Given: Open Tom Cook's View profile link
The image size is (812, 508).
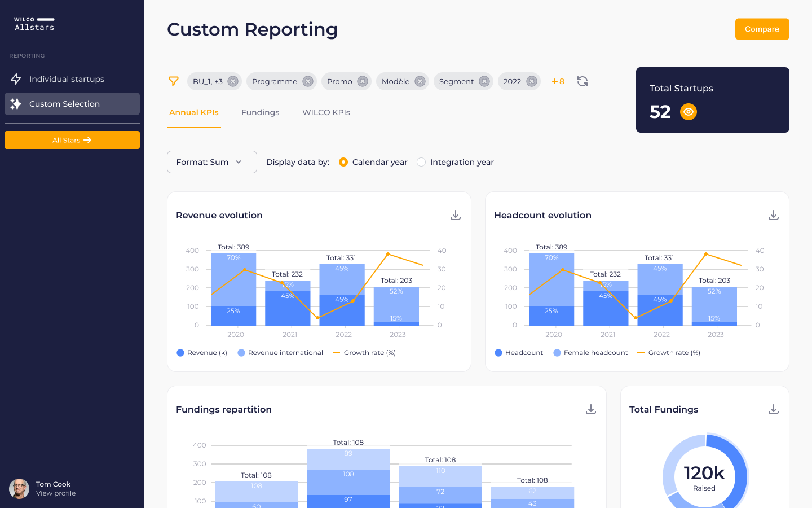Looking at the screenshot, I should (56, 493).
